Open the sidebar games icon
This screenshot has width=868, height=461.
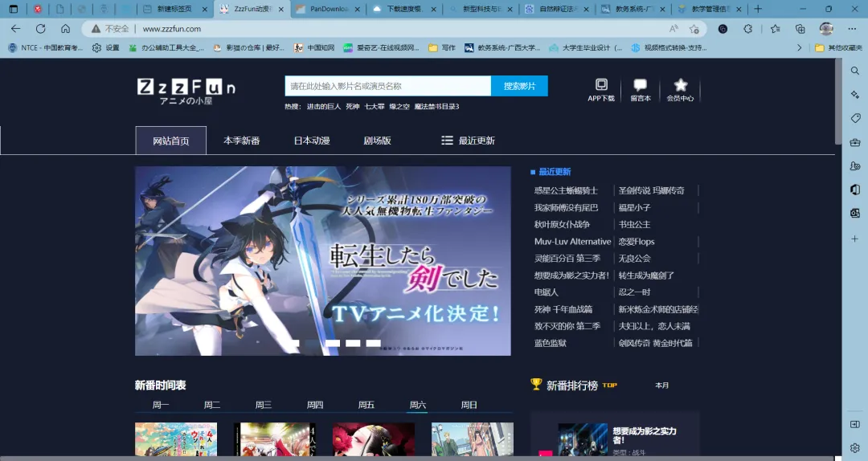click(854, 166)
